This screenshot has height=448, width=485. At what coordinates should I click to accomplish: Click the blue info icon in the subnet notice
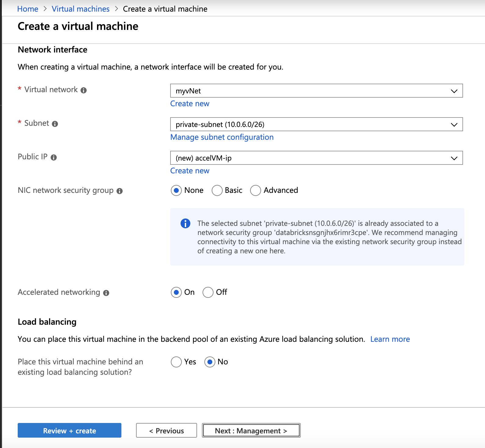pos(185,223)
